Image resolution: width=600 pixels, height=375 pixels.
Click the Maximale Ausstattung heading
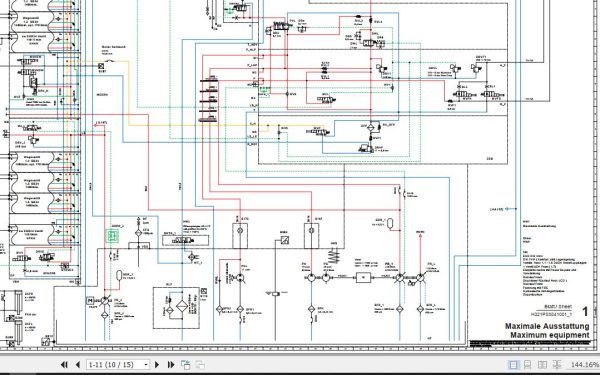(547, 326)
